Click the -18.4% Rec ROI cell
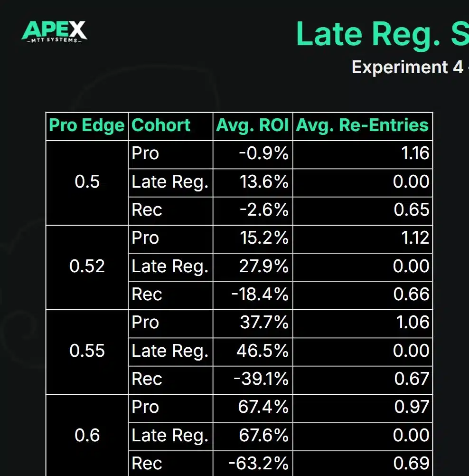Viewport: 469px width, 476px height. 260,295
